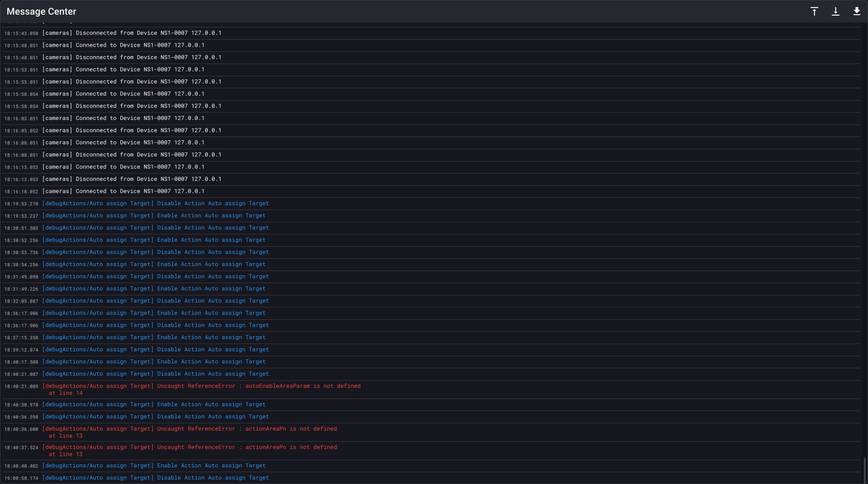Click the scroll-to-top arrow icon

[814, 11]
